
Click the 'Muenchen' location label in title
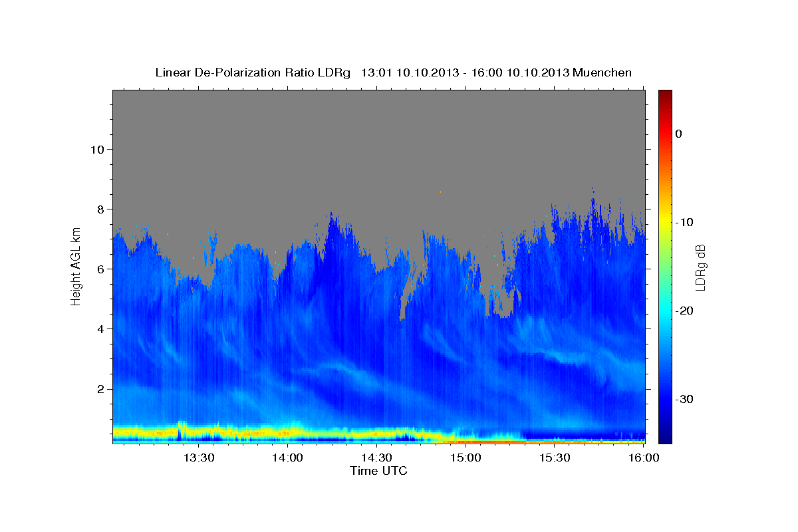[603, 72]
